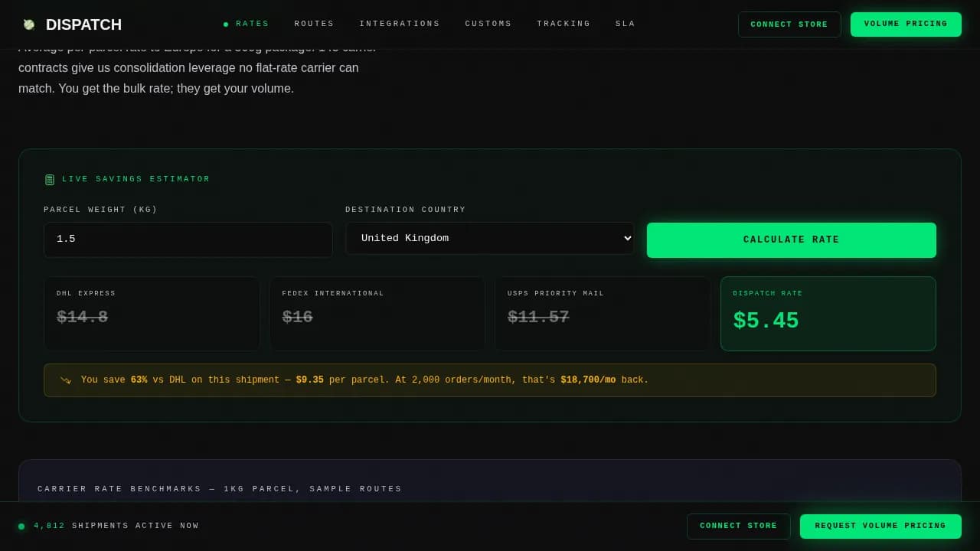Click the $9.35 per parcel amount
This screenshot has height=551, width=980.
coord(310,380)
